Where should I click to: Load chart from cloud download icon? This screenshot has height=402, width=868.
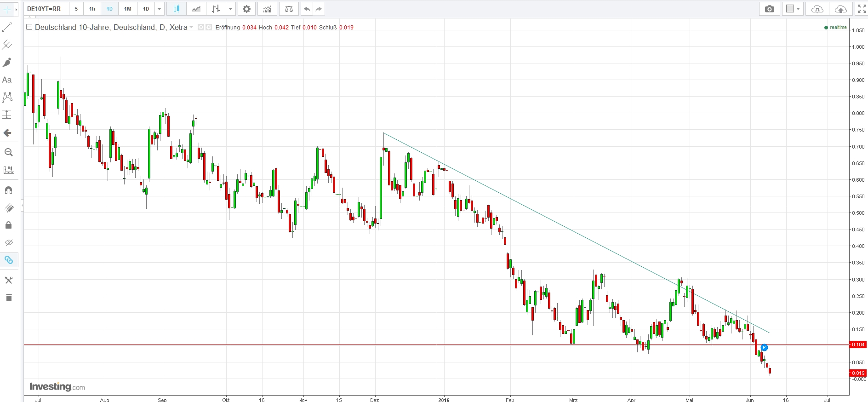tap(817, 9)
